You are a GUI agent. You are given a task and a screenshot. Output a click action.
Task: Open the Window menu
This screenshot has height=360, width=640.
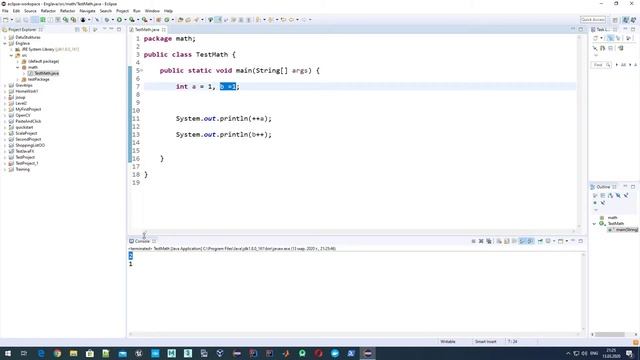pos(152,11)
